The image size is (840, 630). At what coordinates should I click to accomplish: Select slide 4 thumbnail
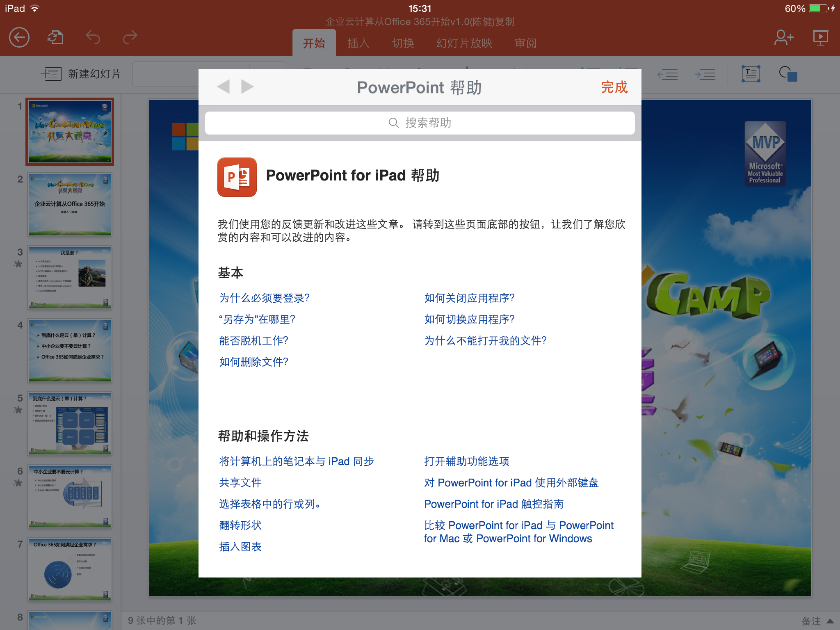[70, 351]
